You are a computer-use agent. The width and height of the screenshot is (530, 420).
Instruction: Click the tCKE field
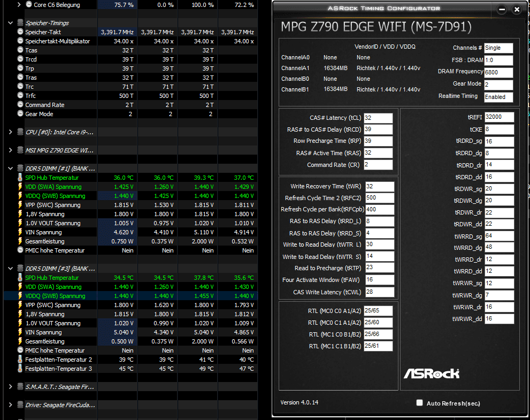[x=499, y=129]
